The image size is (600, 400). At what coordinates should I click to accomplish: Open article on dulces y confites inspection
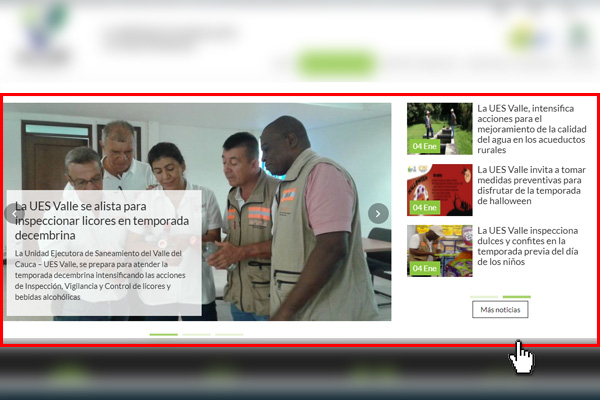528,246
